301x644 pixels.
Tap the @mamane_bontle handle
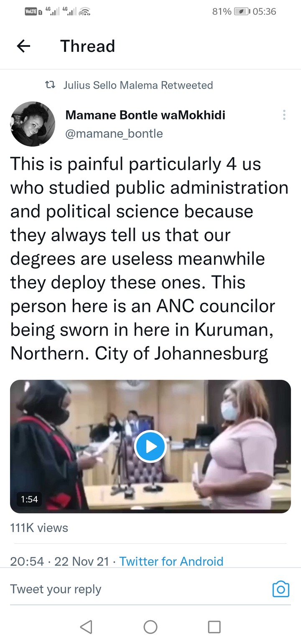point(114,134)
